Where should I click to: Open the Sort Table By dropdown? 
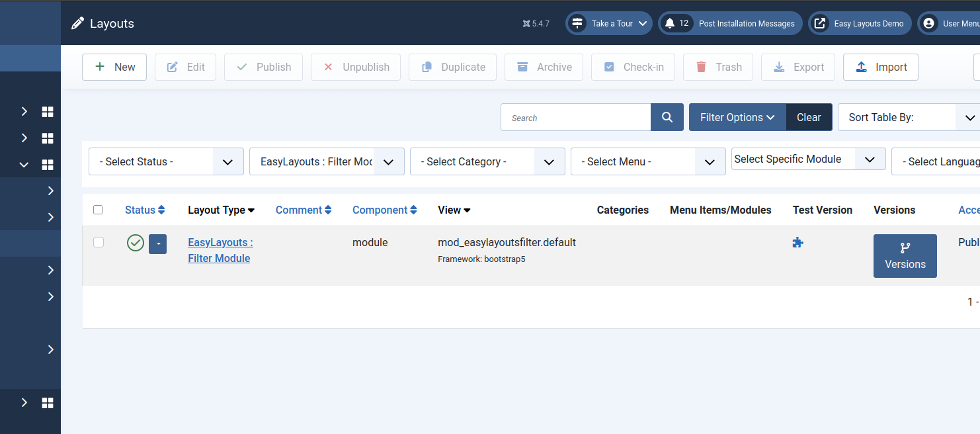[x=909, y=117]
